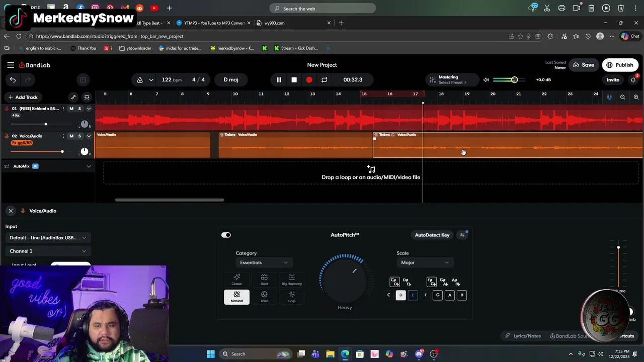Click AutoDetect Key button

pos(432,235)
